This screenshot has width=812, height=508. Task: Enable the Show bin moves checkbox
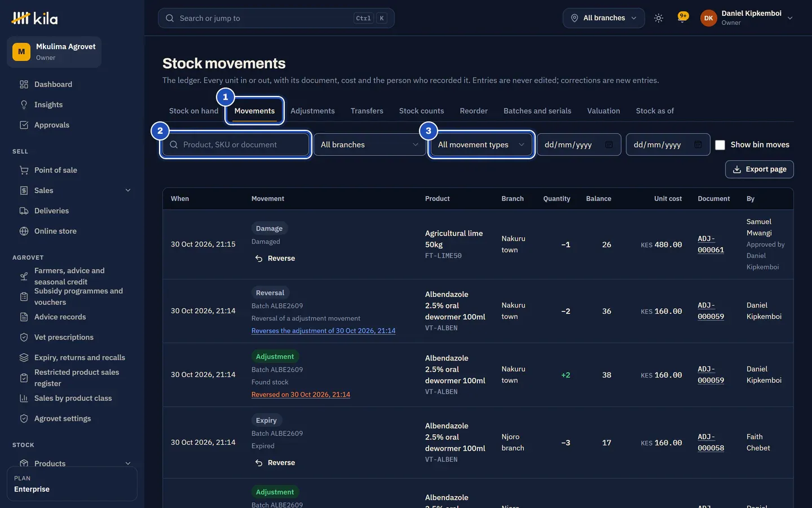coord(720,145)
